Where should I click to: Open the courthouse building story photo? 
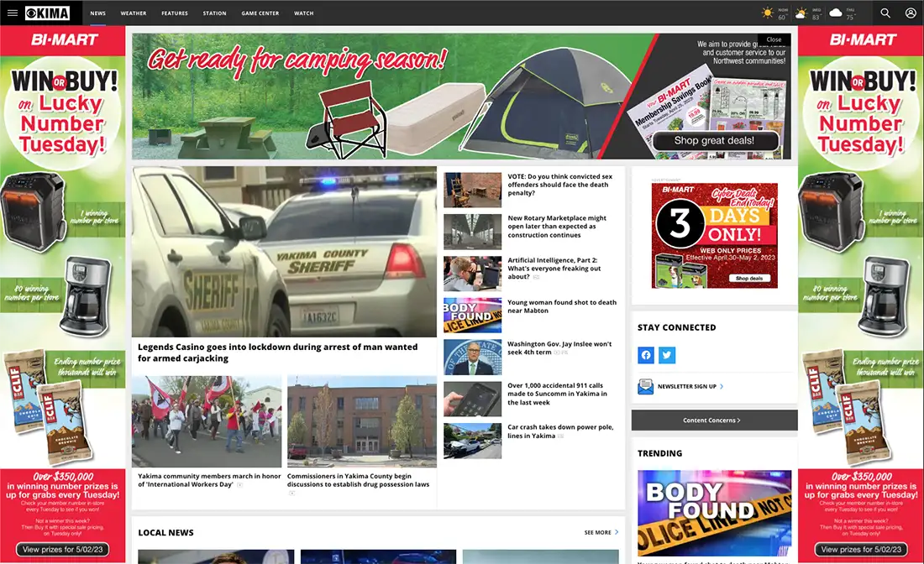click(x=362, y=421)
